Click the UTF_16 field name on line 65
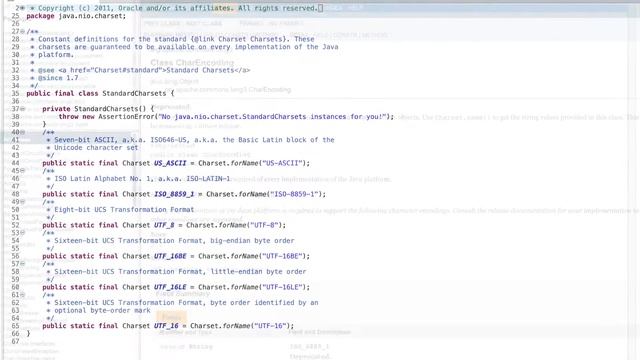The width and height of the screenshot is (640, 360). (x=166, y=326)
